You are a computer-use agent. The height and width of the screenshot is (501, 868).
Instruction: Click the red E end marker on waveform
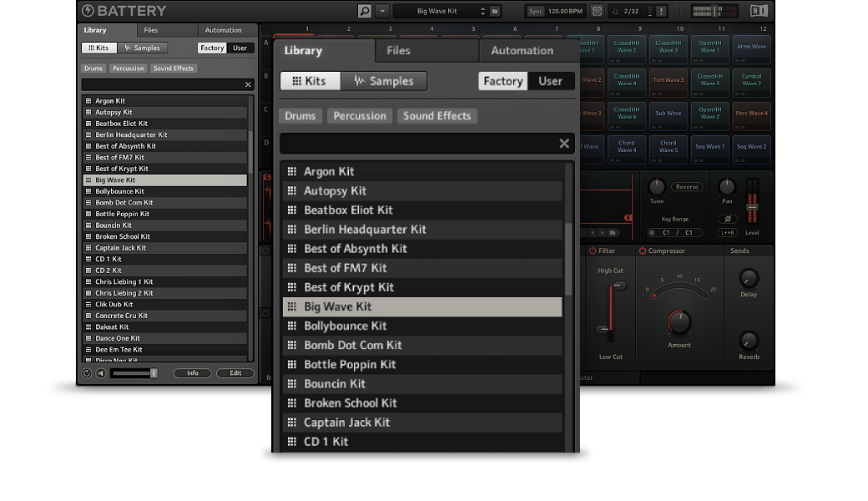628,218
